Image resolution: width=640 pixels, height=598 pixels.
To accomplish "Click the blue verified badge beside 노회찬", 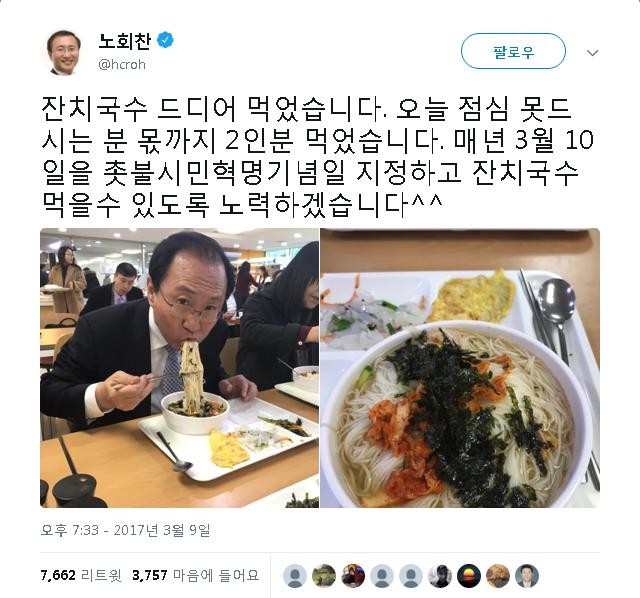I will pos(165,40).
